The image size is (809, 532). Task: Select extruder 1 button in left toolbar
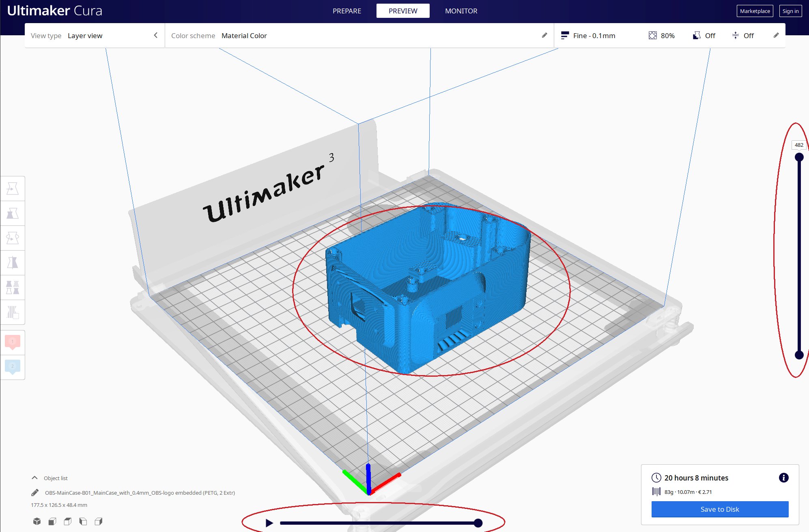13,342
